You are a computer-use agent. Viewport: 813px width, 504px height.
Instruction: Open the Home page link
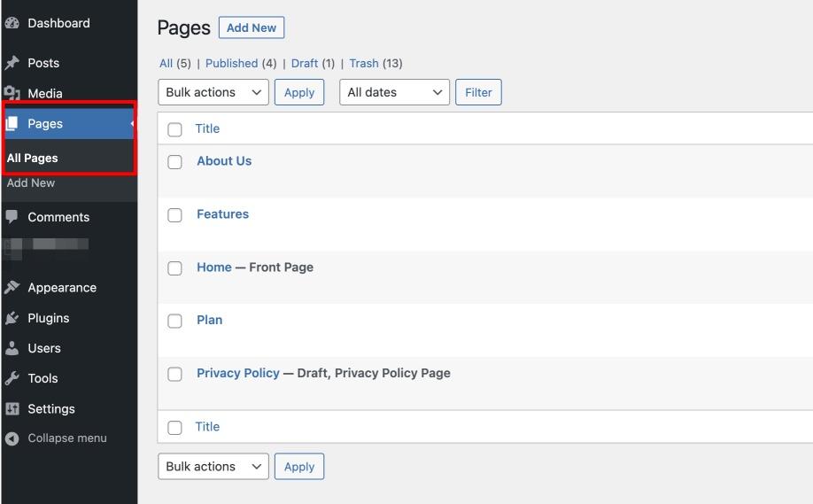(x=214, y=267)
